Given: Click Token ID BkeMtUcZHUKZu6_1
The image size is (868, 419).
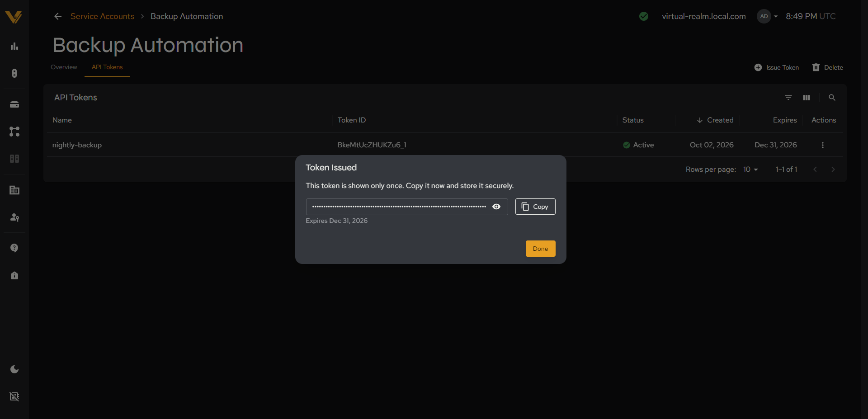Looking at the screenshot, I should (372, 145).
